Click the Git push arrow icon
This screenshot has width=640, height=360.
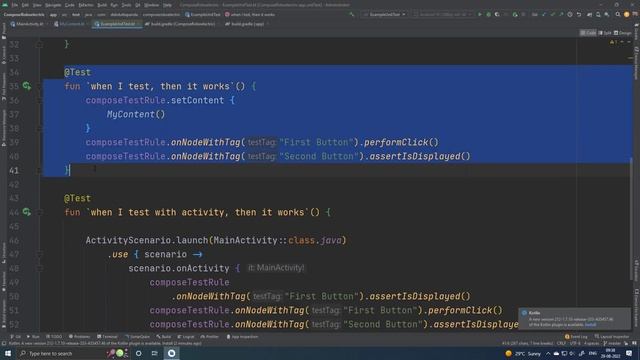point(561,14)
